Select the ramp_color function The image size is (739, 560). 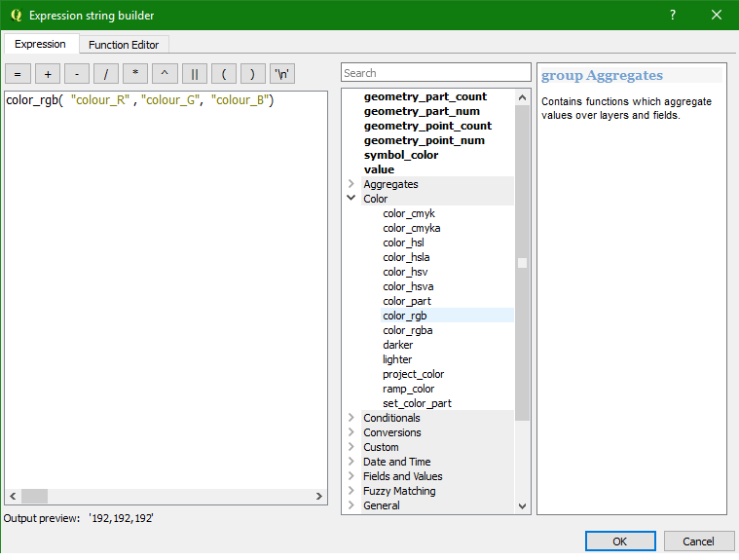click(x=409, y=389)
